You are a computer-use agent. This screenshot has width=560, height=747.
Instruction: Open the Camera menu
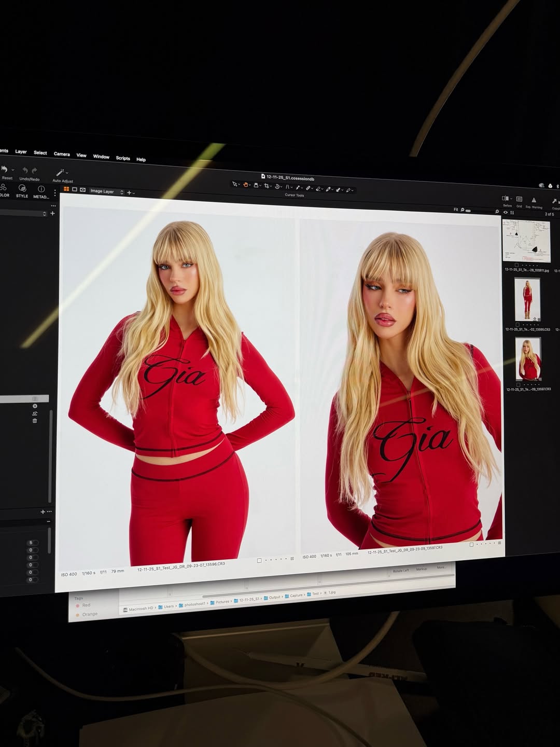(x=62, y=154)
